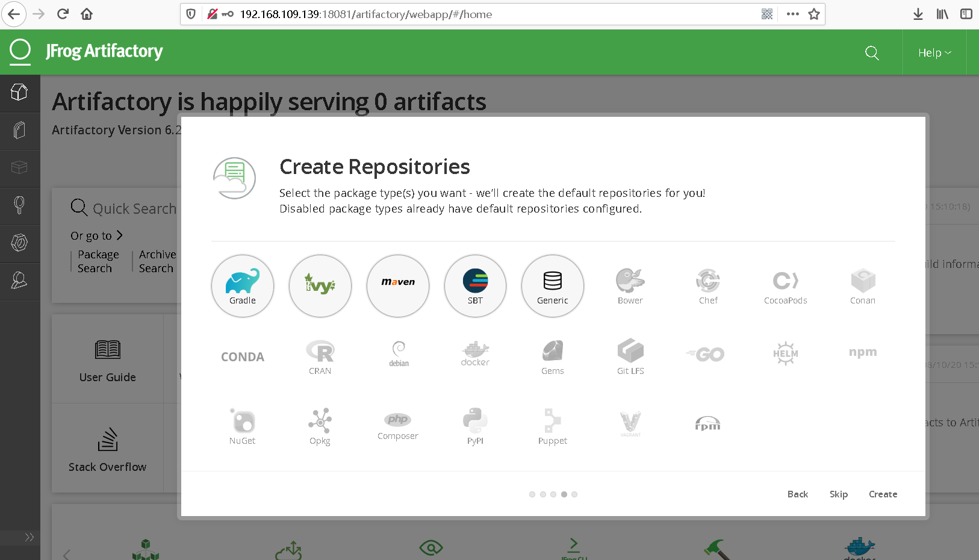This screenshot has height=560, width=979.
Task: Click the Chef package icon
Action: pos(708,286)
